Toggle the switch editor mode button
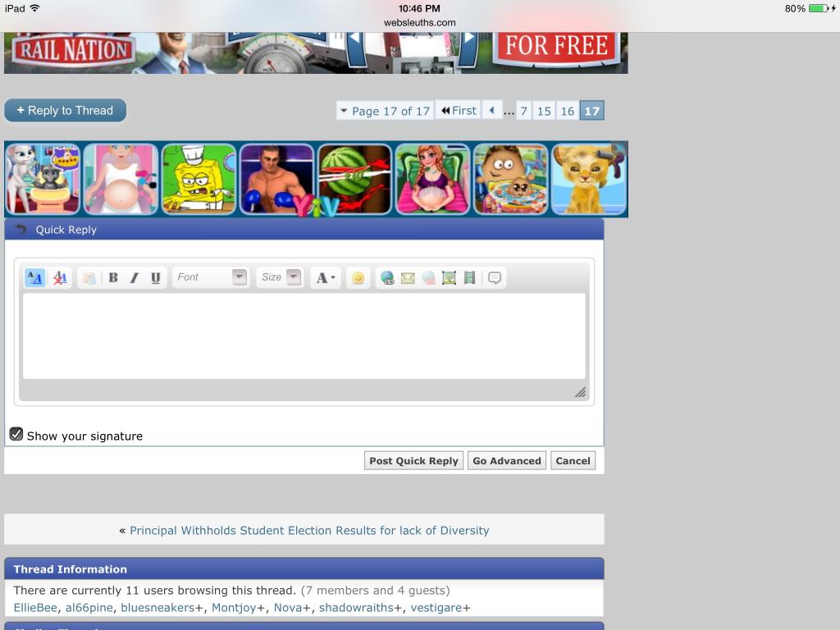 [x=35, y=278]
